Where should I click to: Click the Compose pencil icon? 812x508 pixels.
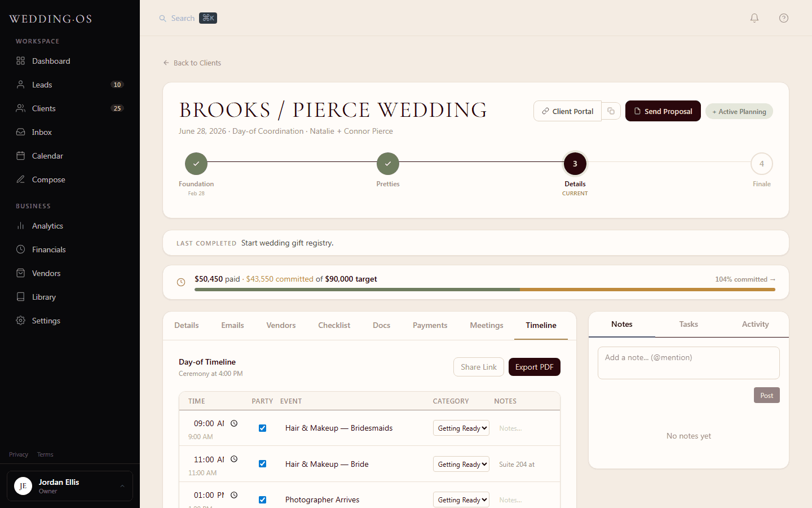21,179
